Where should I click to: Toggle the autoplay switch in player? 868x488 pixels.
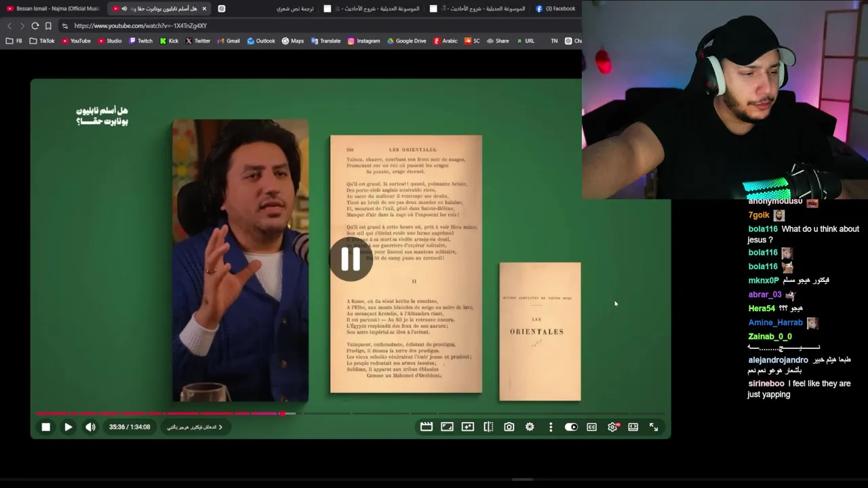click(571, 427)
